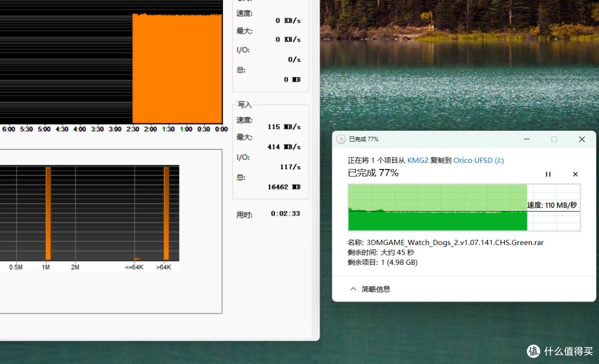Open the KMG2 source link
The height and width of the screenshot is (364, 599).
click(418, 160)
